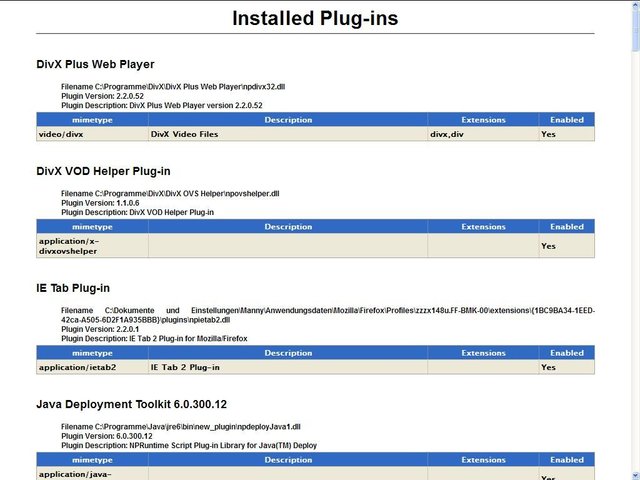
Task: Click Plugin Description: DivX VOD Helper Plug-in
Action: coord(138,212)
